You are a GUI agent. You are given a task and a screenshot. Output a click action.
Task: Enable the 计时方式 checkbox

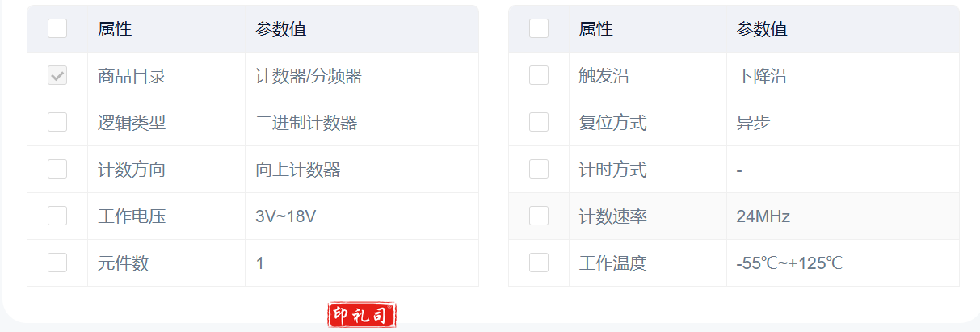pos(539,169)
